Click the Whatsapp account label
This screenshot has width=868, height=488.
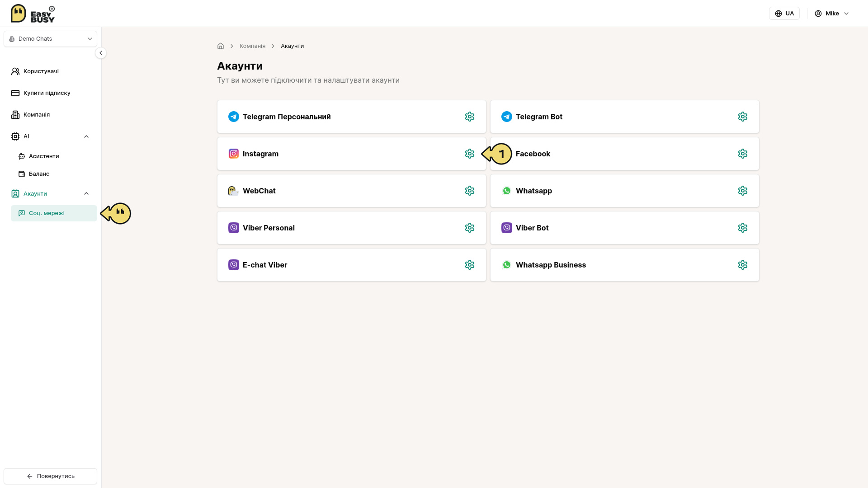pyautogui.click(x=534, y=191)
